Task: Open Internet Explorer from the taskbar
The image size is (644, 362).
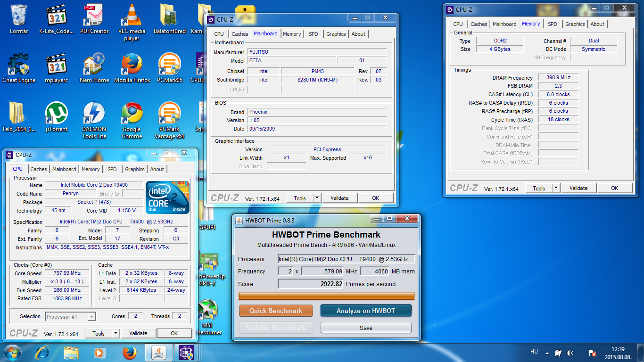Action: (42, 353)
